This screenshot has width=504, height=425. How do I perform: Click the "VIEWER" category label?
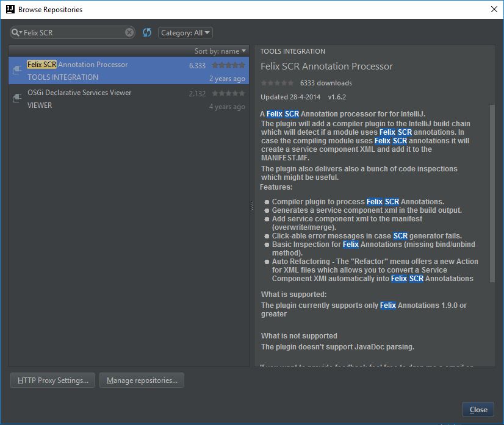click(40, 105)
